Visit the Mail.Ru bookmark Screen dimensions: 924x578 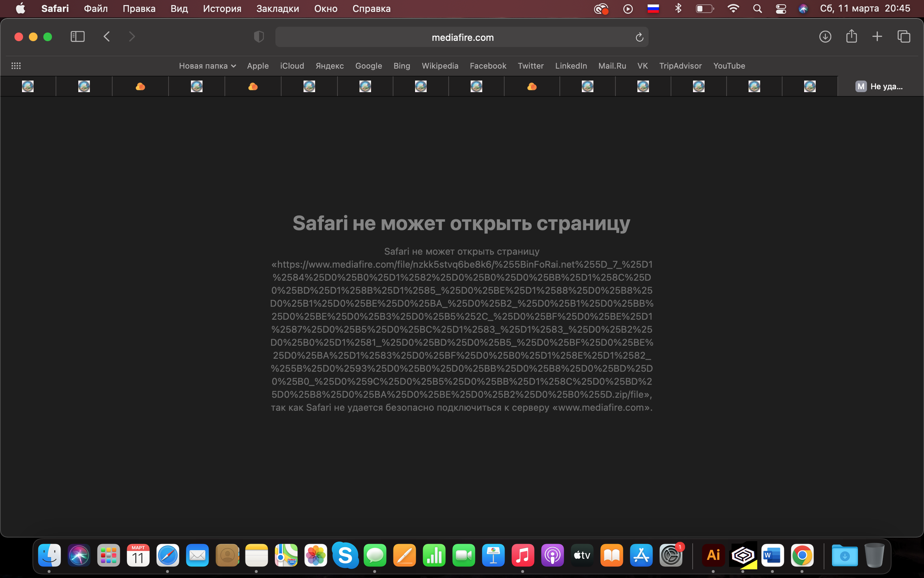[x=612, y=66]
